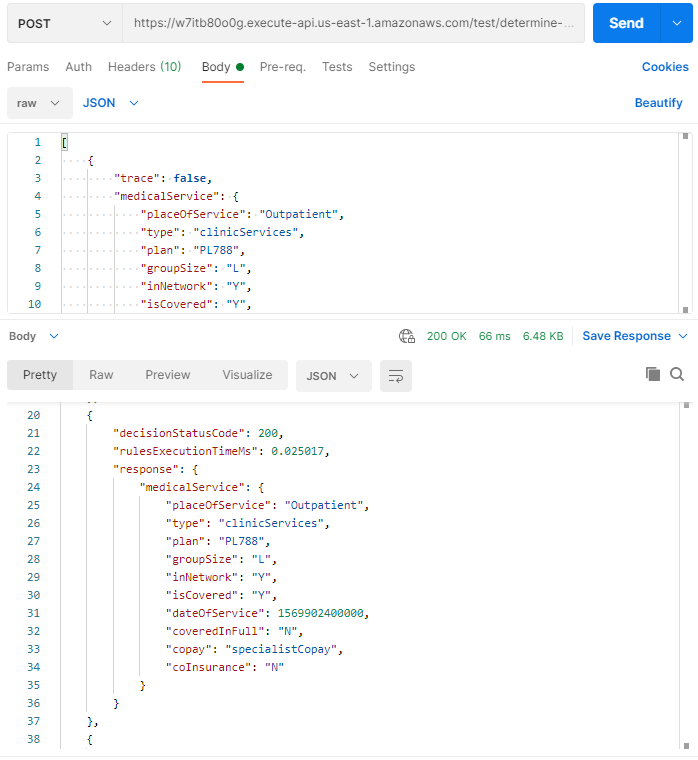Click the Send button
698x760 pixels.
point(626,23)
